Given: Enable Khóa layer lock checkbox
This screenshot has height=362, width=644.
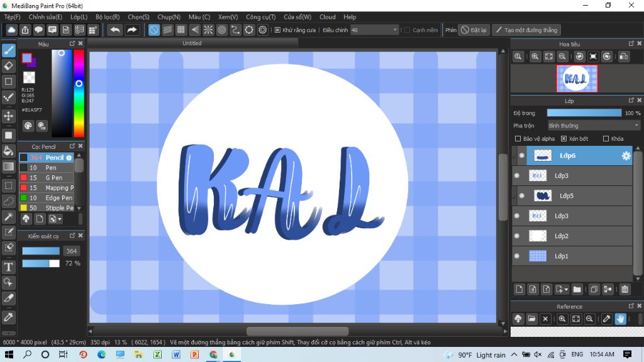Looking at the screenshot, I should tap(606, 139).
